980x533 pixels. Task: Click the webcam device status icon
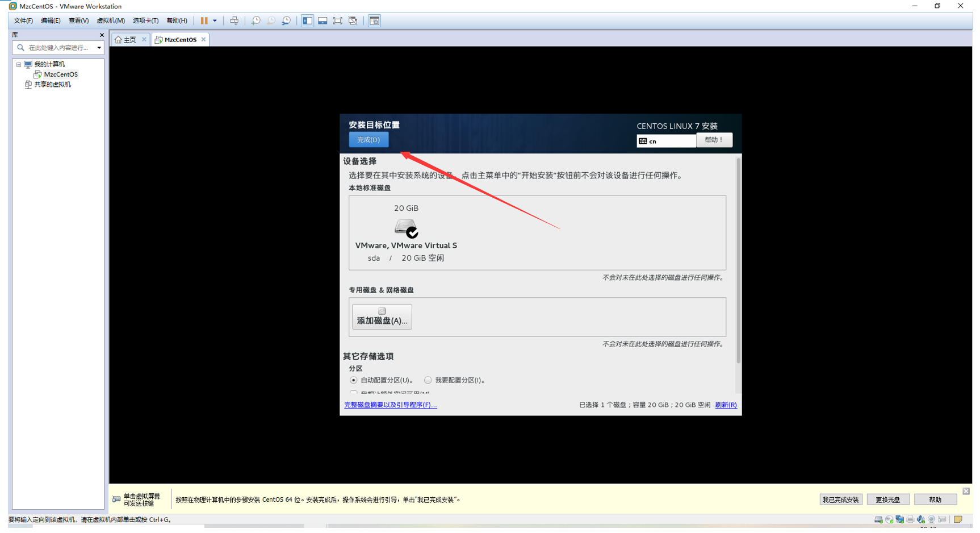click(931, 519)
